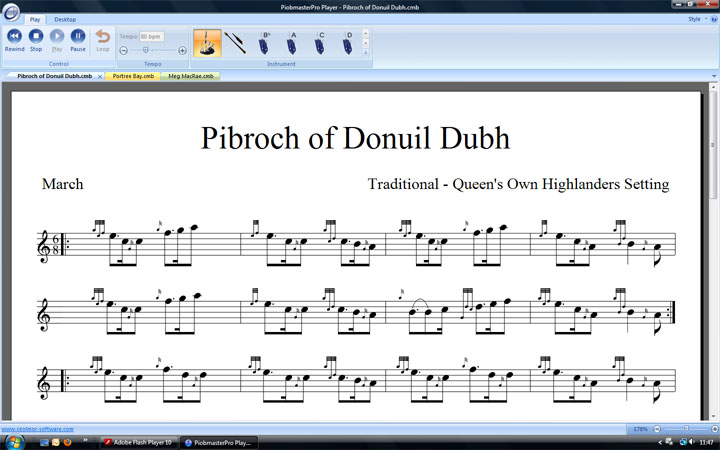The height and width of the screenshot is (450, 720).
Task: Decrease tempo with the minus button
Action: pyautogui.click(x=124, y=50)
